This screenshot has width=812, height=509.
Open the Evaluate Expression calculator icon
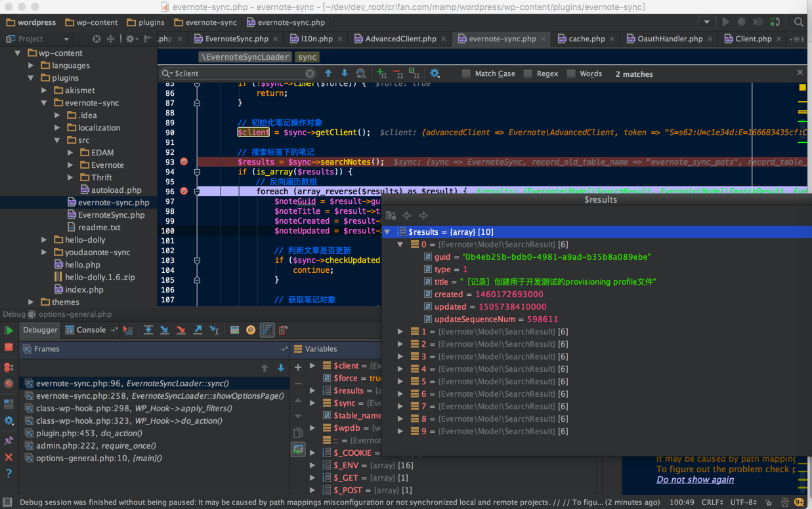(x=234, y=331)
